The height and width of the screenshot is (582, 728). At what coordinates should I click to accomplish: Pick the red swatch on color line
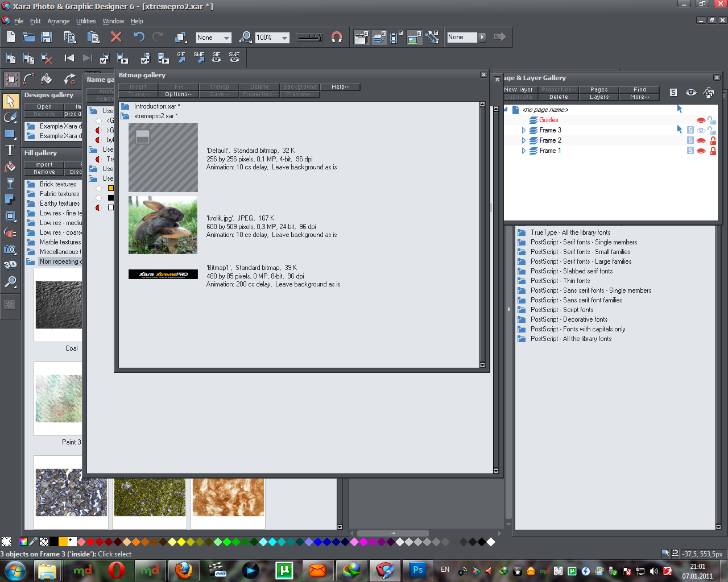coord(90,542)
